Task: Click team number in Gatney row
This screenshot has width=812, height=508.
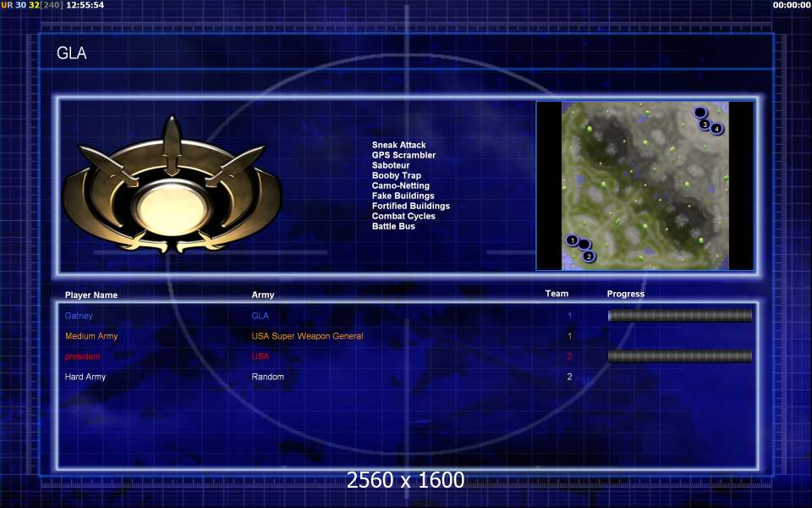Action: pos(569,316)
